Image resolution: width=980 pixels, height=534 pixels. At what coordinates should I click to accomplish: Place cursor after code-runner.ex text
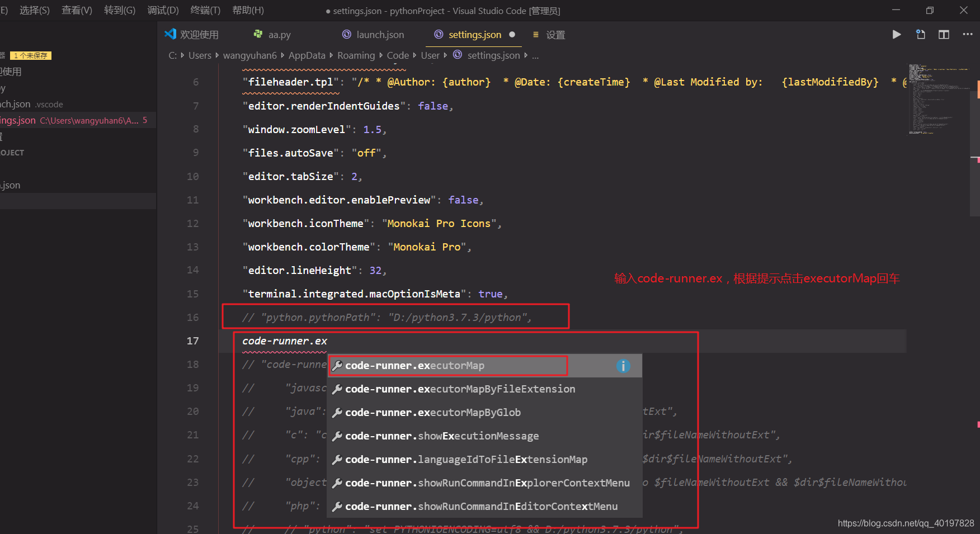click(328, 341)
